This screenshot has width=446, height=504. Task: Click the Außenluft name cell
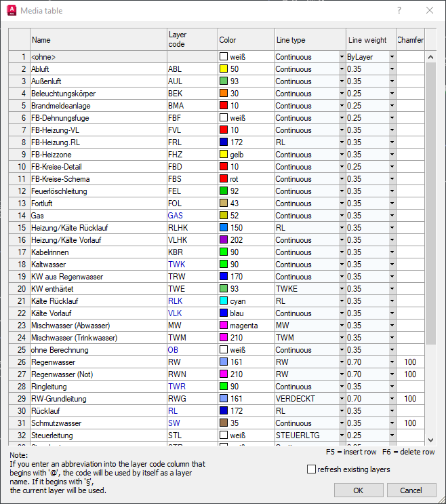[98, 81]
